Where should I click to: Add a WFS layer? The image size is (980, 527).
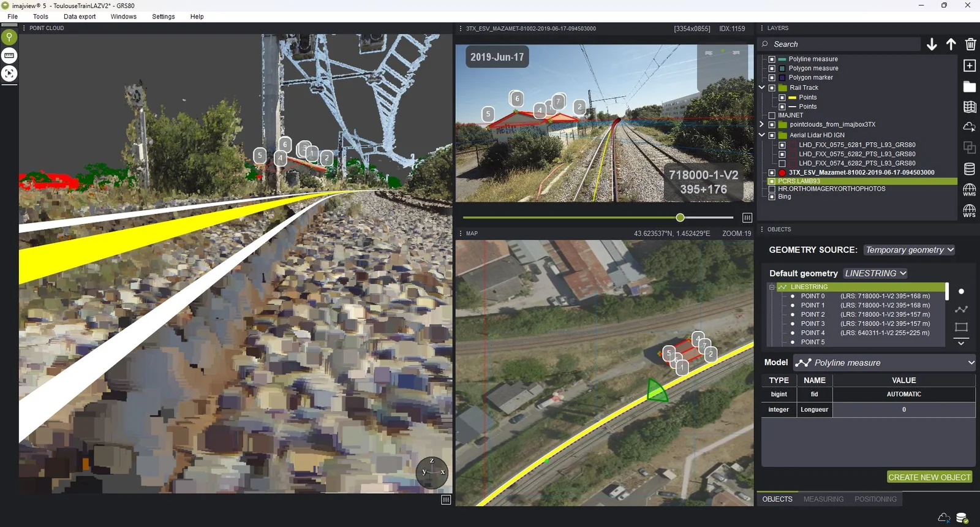pos(970,211)
